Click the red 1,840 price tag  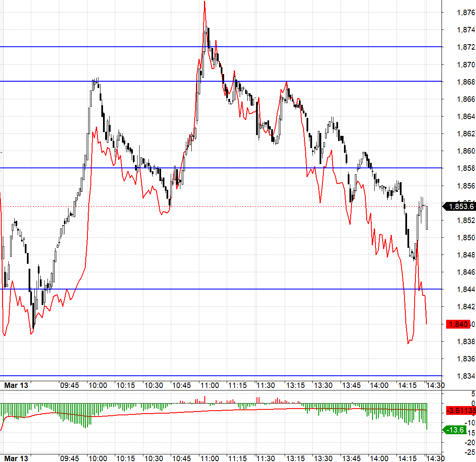point(458,324)
